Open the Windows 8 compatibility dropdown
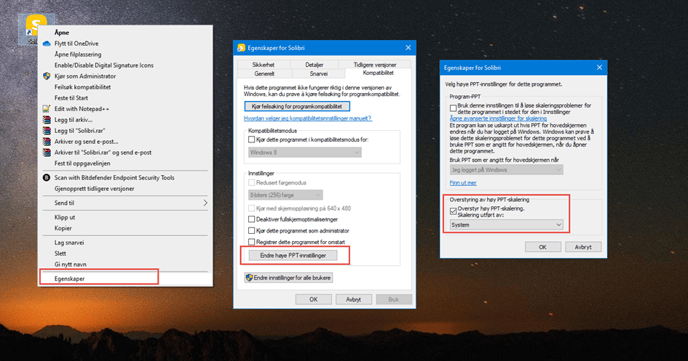The image size is (688, 361). tap(305, 152)
